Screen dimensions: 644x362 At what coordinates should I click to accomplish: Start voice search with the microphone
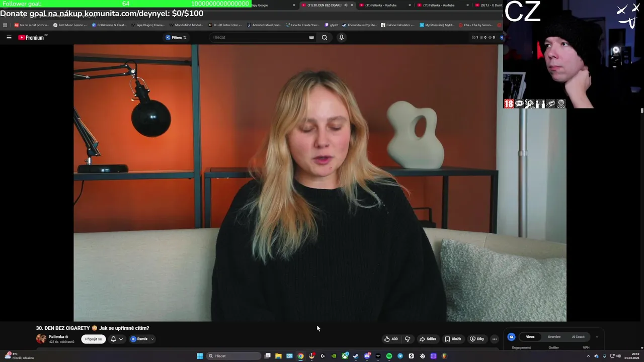pos(341,37)
